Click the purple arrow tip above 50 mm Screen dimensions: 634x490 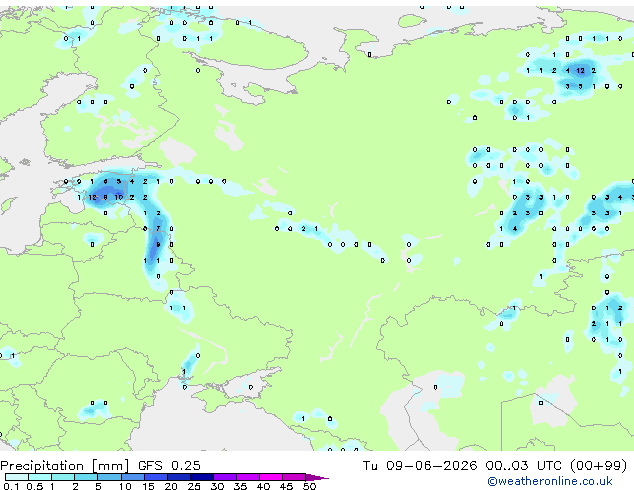point(317,477)
